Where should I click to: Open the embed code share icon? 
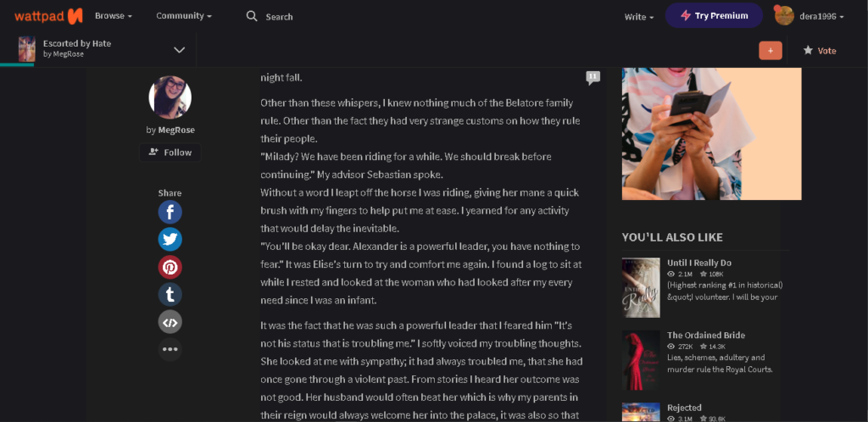170,322
